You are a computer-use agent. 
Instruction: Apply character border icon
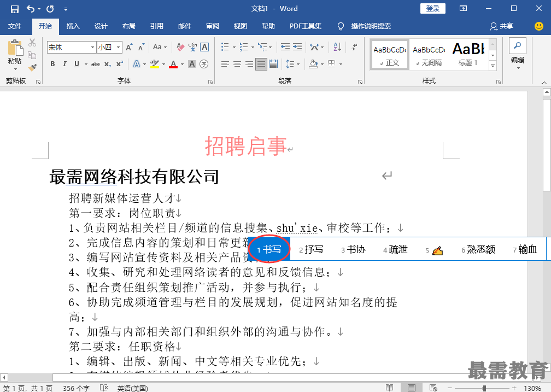pyautogui.click(x=204, y=47)
